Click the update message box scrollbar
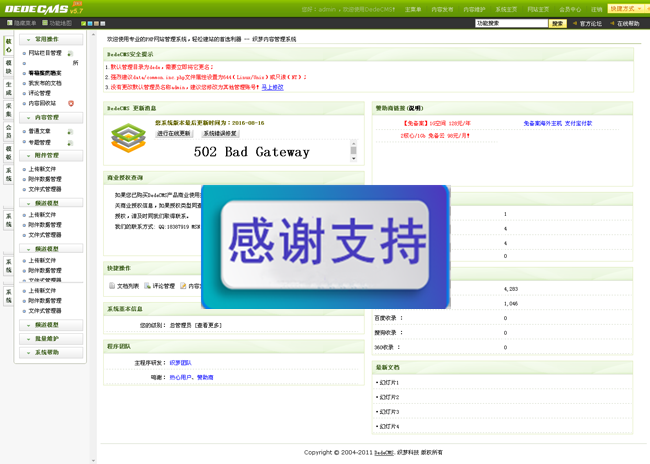 pyautogui.click(x=354, y=151)
